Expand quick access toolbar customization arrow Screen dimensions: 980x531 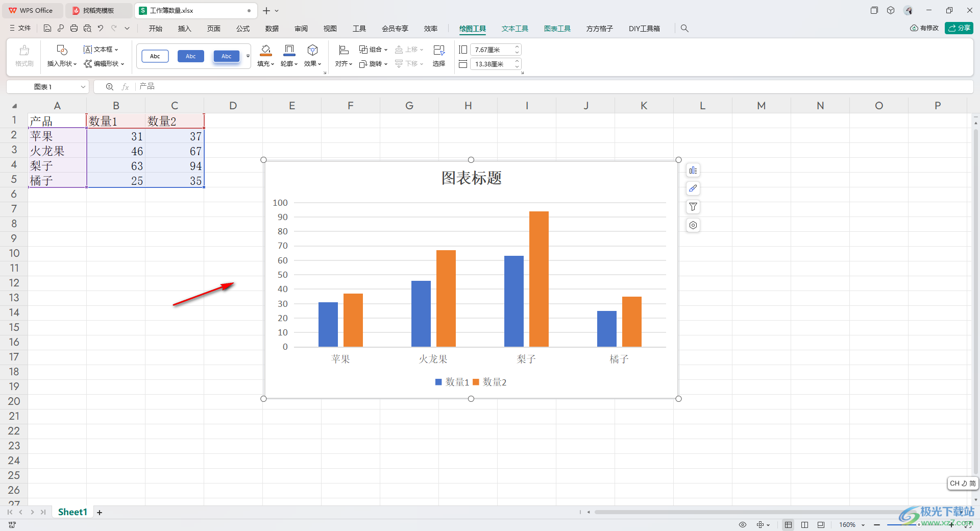127,28
